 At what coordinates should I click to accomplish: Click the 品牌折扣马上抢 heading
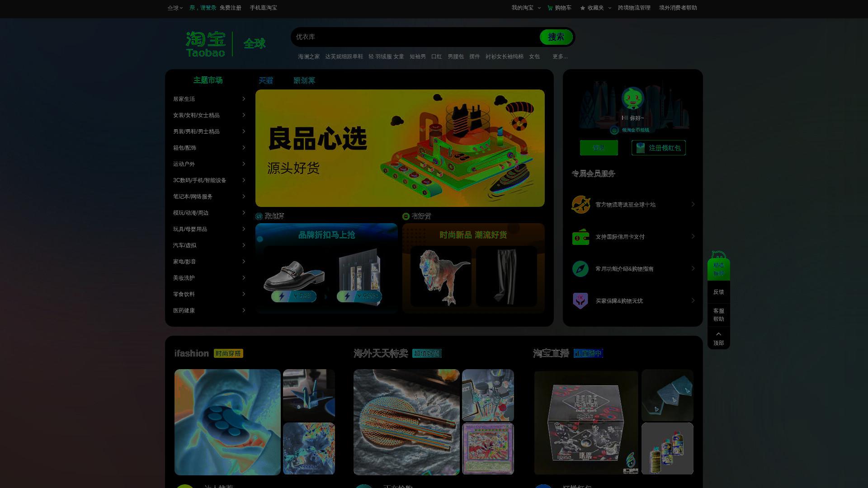point(327,235)
